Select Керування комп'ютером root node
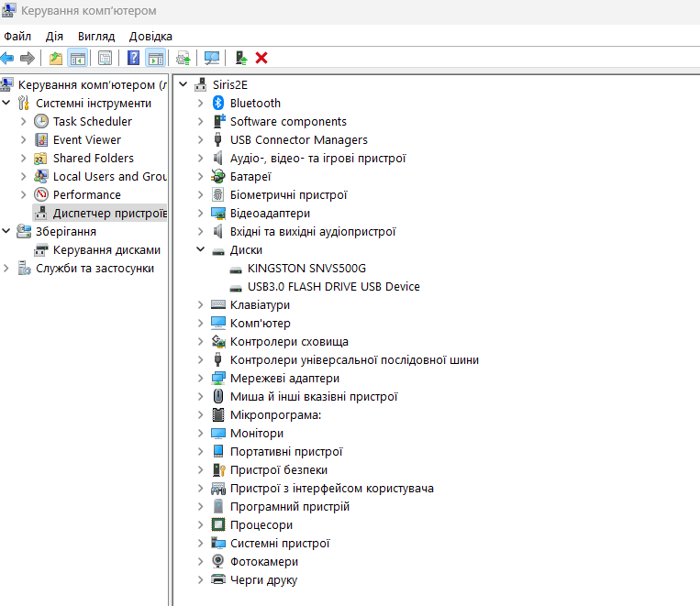 pos(92,84)
